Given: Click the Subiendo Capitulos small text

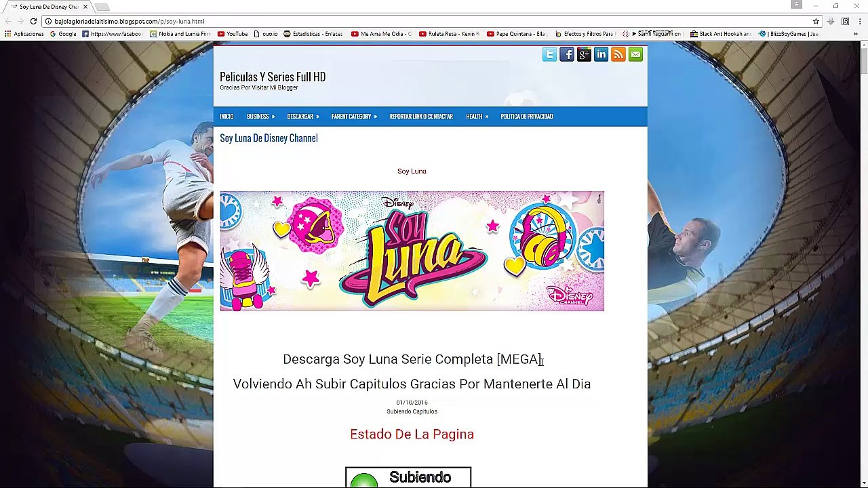Looking at the screenshot, I should pos(412,411).
